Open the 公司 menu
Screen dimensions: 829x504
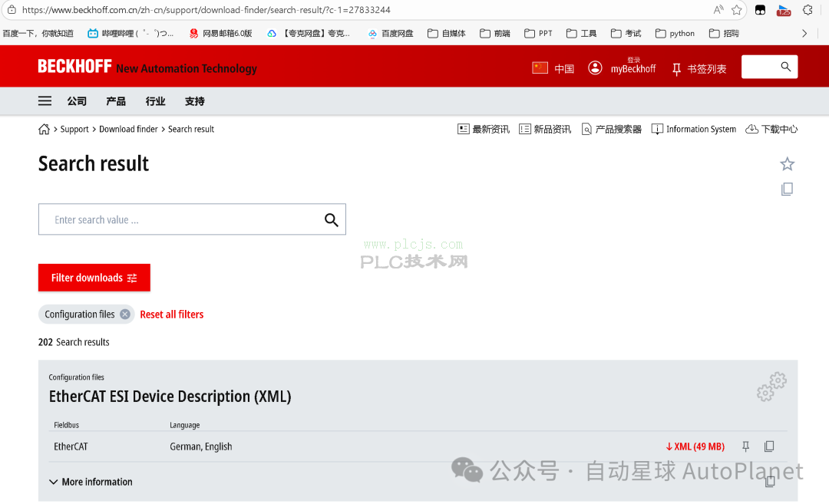click(x=77, y=101)
